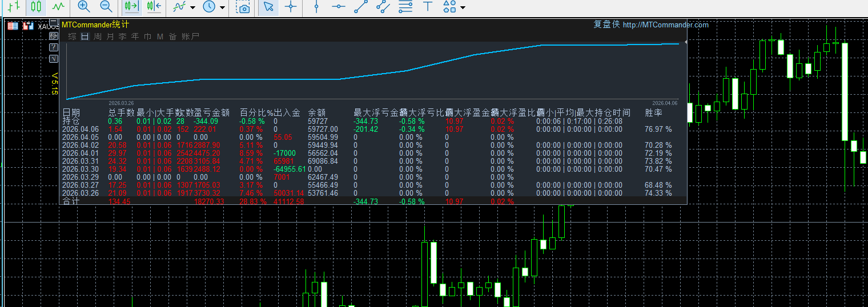Click the red-blue chart icon beside XAUUSD

[28, 26]
